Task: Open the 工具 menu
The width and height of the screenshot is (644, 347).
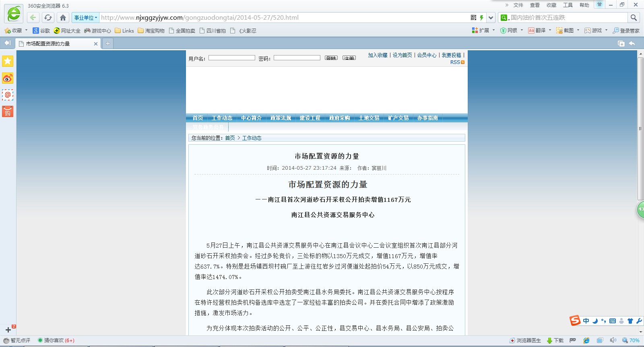Action: [x=568, y=5]
